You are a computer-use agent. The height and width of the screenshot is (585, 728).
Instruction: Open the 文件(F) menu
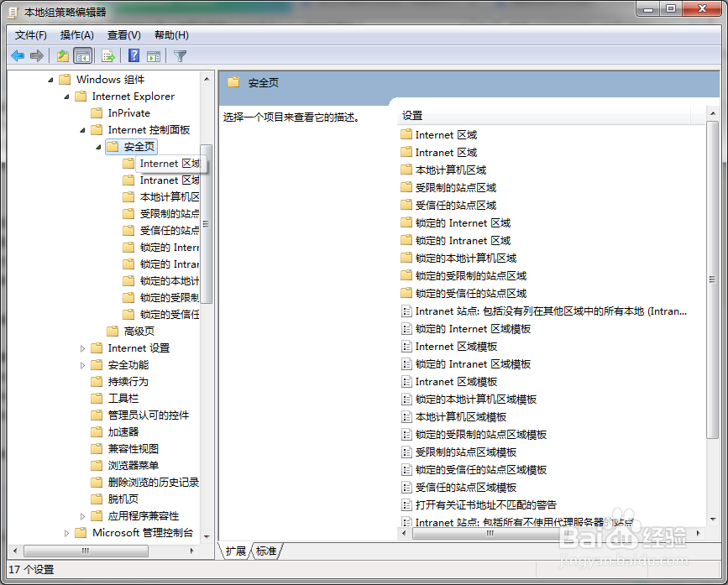(x=30, y=35)
